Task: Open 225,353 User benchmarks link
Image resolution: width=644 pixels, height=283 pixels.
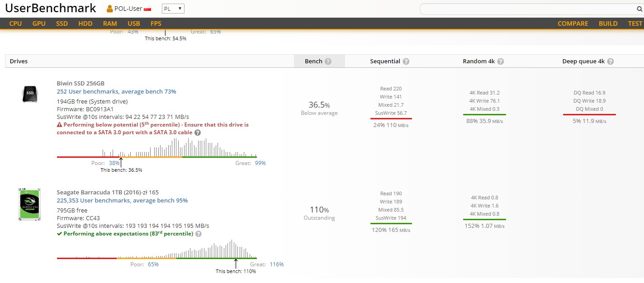Action: click(x=122, y=200)
